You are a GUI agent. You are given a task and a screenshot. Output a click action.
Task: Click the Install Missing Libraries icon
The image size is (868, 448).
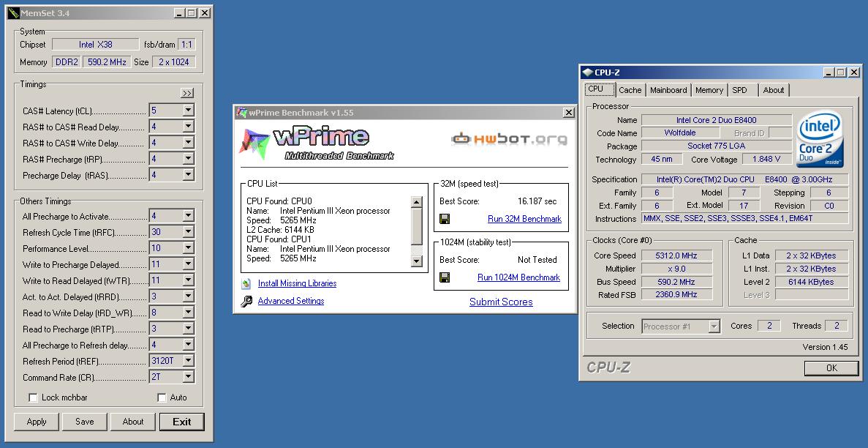click(246, 284)
